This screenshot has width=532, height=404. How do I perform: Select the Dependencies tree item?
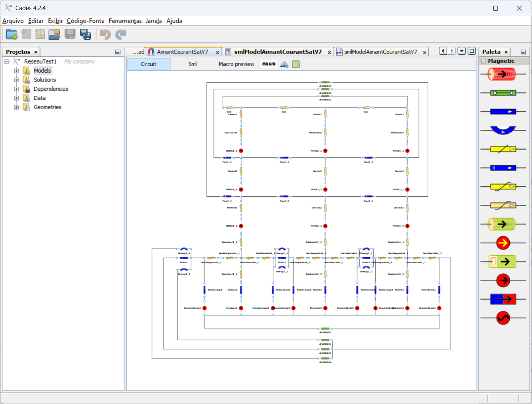coord(51,89)
